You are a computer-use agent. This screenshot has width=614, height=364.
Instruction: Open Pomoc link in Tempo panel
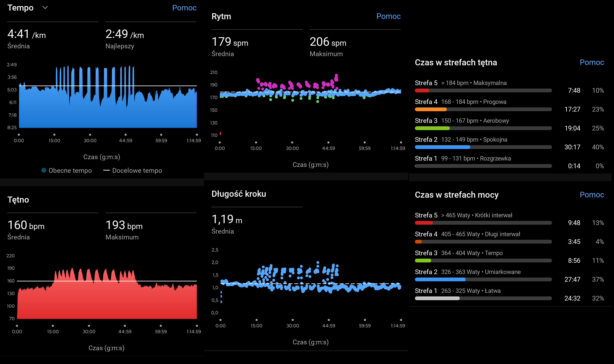[184, 8]
